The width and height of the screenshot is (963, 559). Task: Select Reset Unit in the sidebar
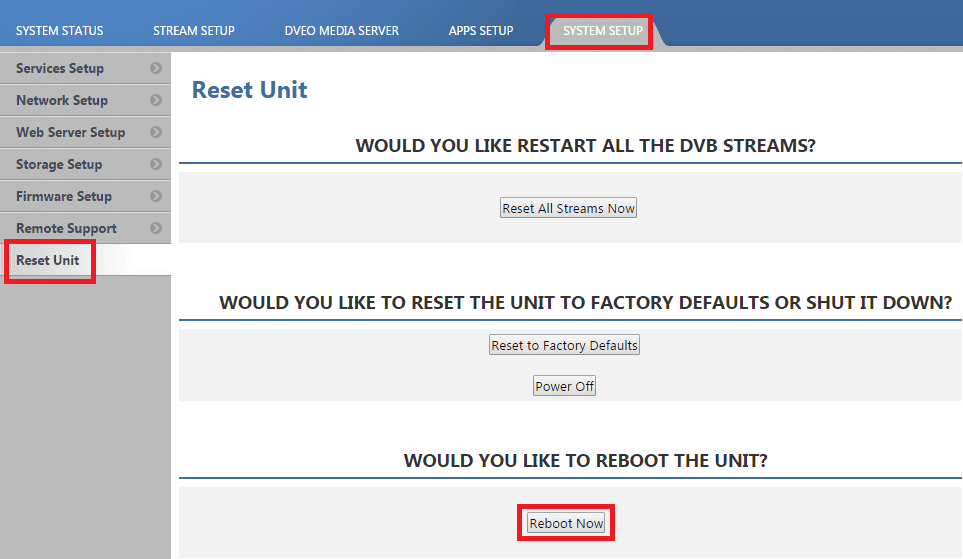coord(85,260)
